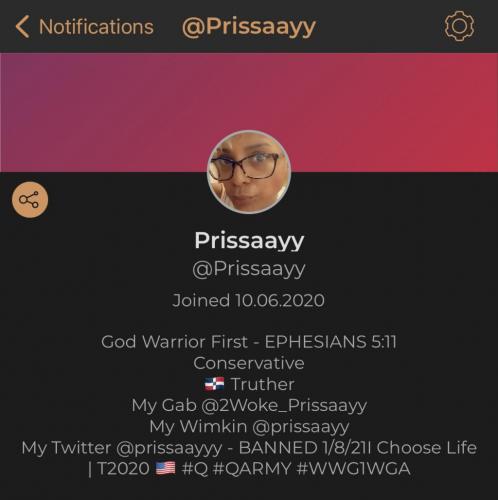Click the Twitter handle @prissaayyy
This screenshot has width=498, height=500.
tap(169, 448)
